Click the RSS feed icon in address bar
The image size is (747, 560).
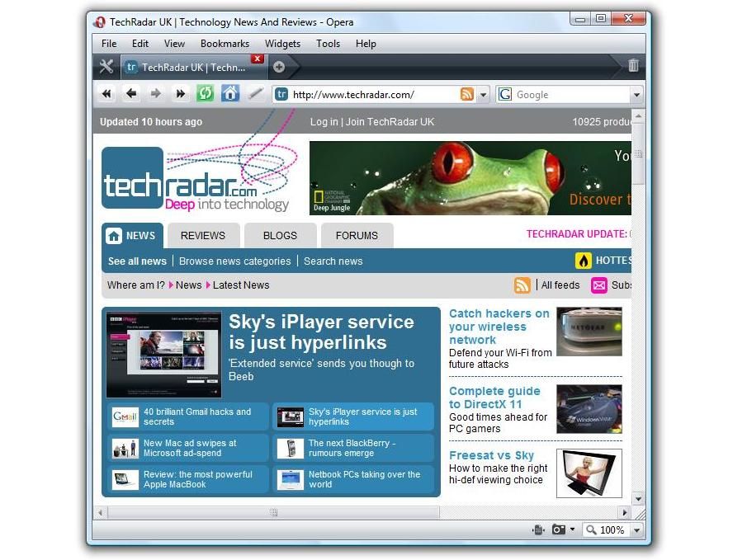(x=467, y=94)
